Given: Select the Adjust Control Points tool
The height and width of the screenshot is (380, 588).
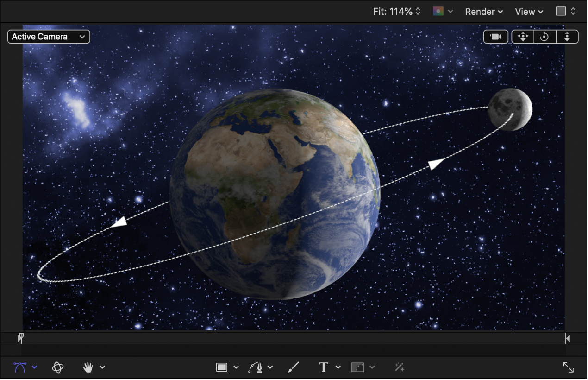Looking at the screenshot, I should 19,367.
